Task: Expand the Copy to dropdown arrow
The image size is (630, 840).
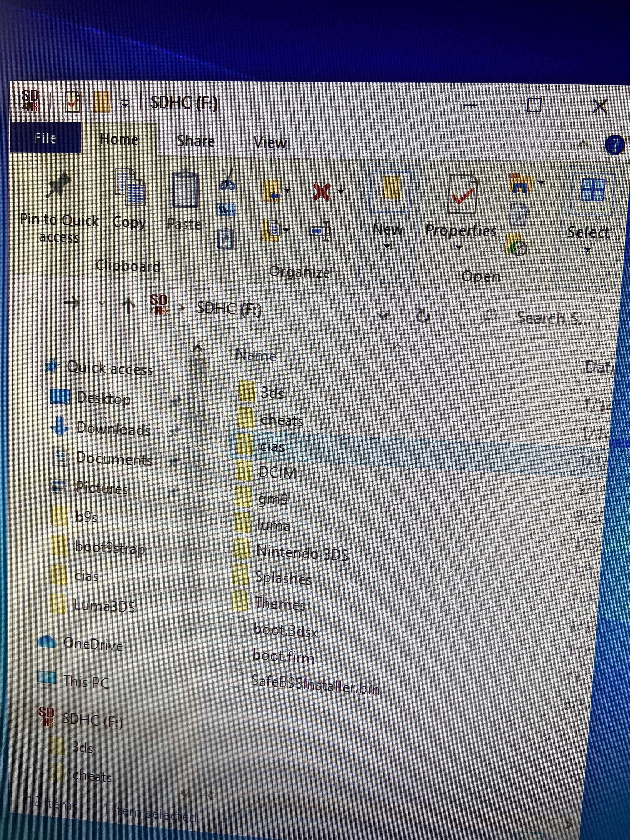Action: point(287,230)
